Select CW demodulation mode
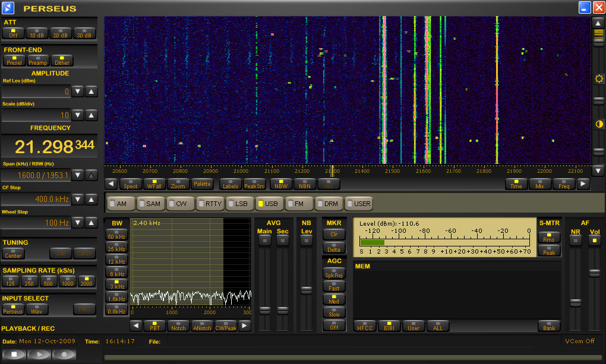The height and width of the screenshot is (364, 606). [179, 203]
